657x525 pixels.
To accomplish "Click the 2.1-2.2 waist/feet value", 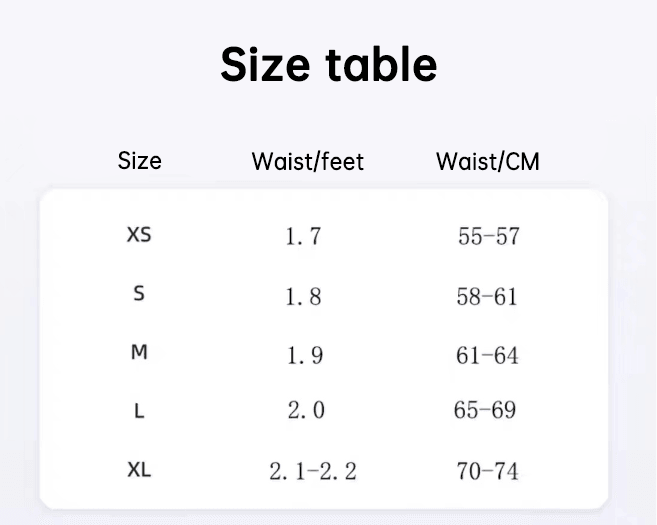I will 312,471.
